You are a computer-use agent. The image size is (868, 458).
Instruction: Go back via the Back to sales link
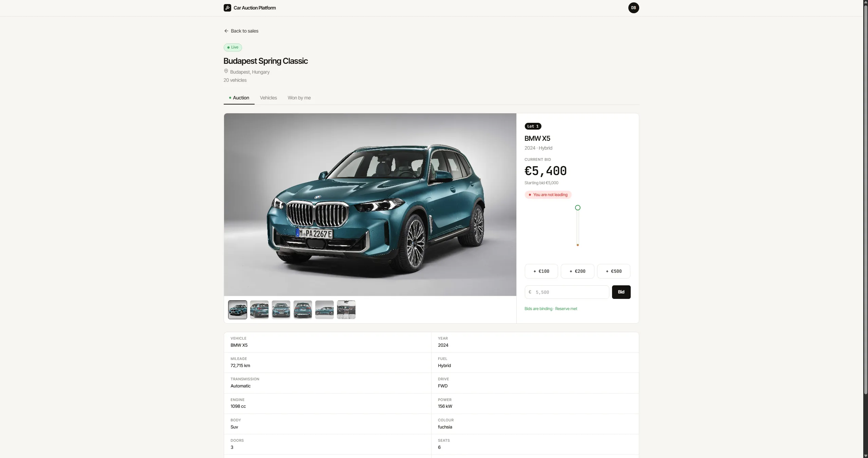tap(241, 31)
